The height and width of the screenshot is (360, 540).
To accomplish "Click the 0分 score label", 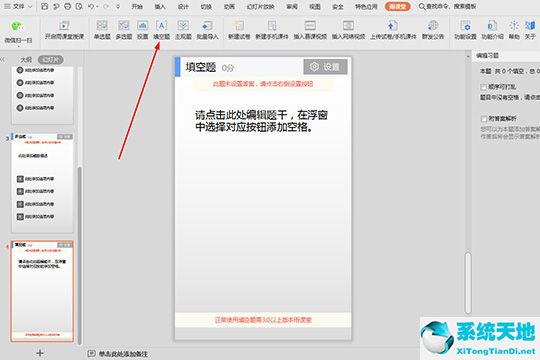I will pos(228,68).
